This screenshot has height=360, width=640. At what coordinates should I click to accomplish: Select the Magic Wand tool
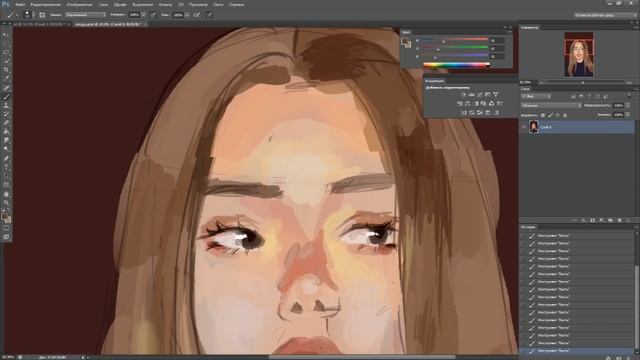click(x=6, y=61)
